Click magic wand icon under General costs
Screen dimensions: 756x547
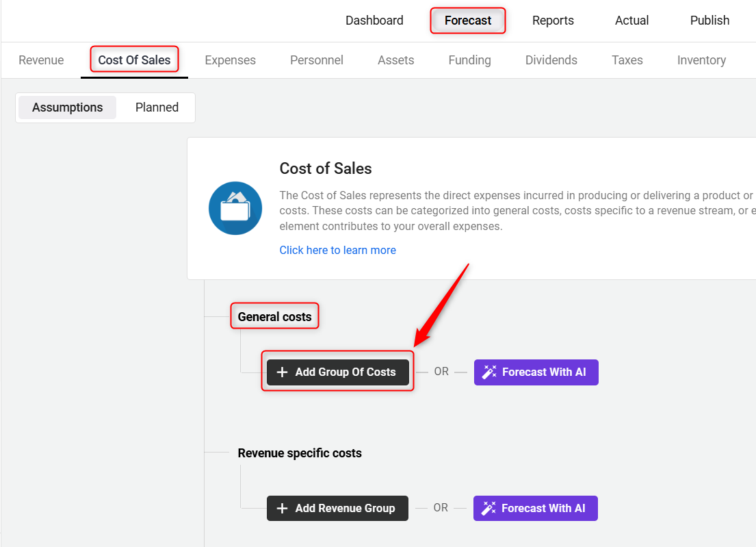point(489,372)
